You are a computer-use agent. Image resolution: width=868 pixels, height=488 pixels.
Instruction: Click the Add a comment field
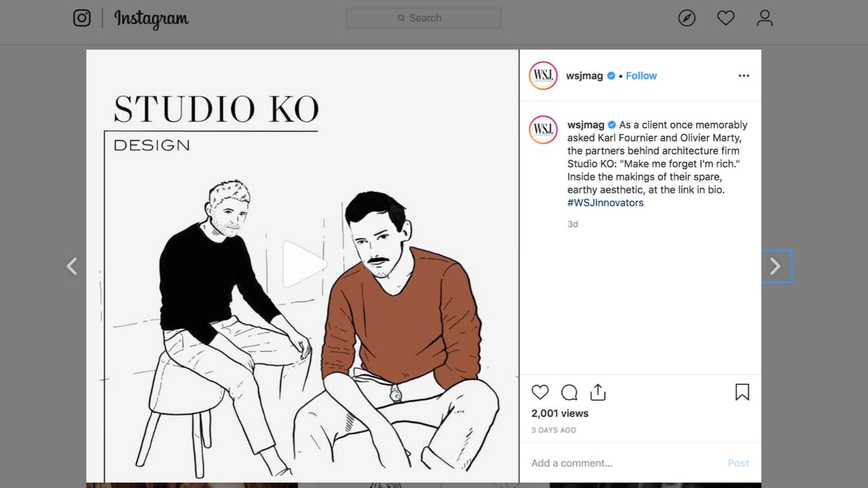pyautogui.click(x=624, y=463)
